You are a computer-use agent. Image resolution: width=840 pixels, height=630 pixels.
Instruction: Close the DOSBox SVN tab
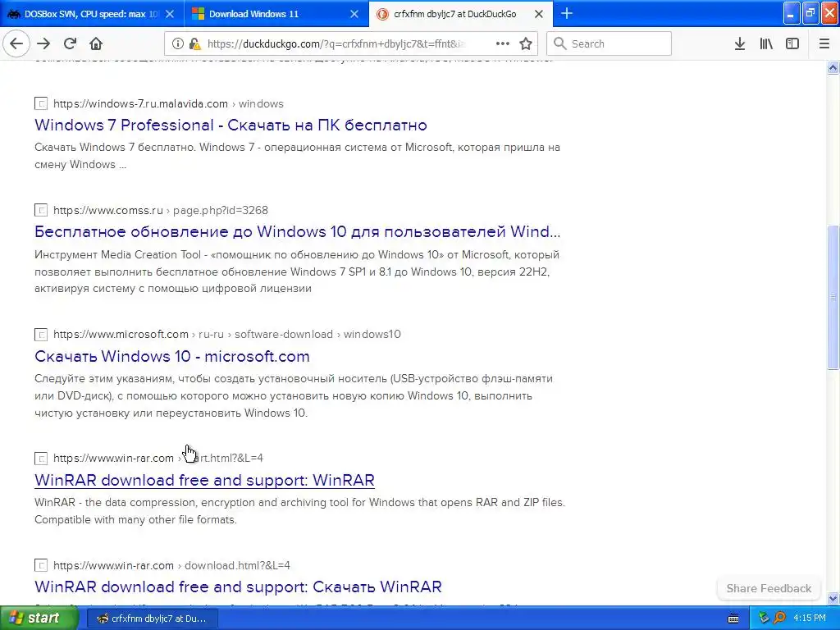coord(169,14)
